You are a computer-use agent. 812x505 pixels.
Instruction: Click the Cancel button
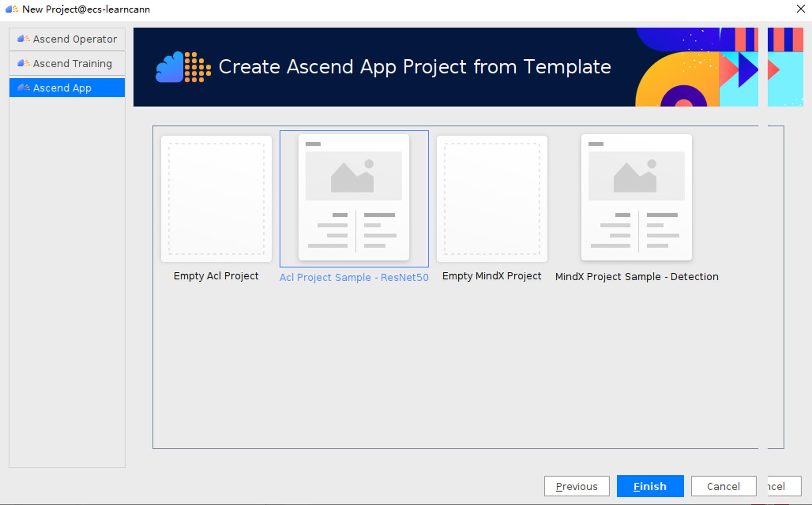click(723, 486)
